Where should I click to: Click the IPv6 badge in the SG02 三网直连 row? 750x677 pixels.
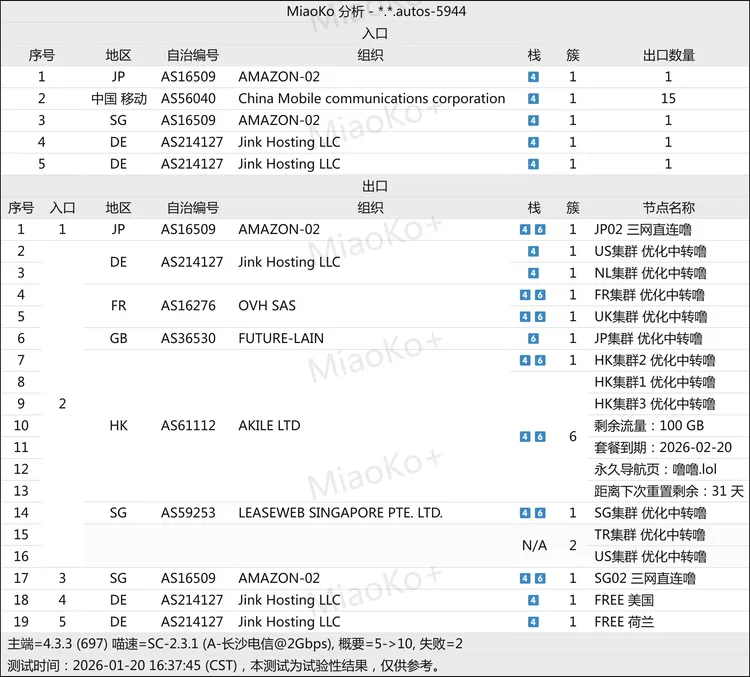540,578
